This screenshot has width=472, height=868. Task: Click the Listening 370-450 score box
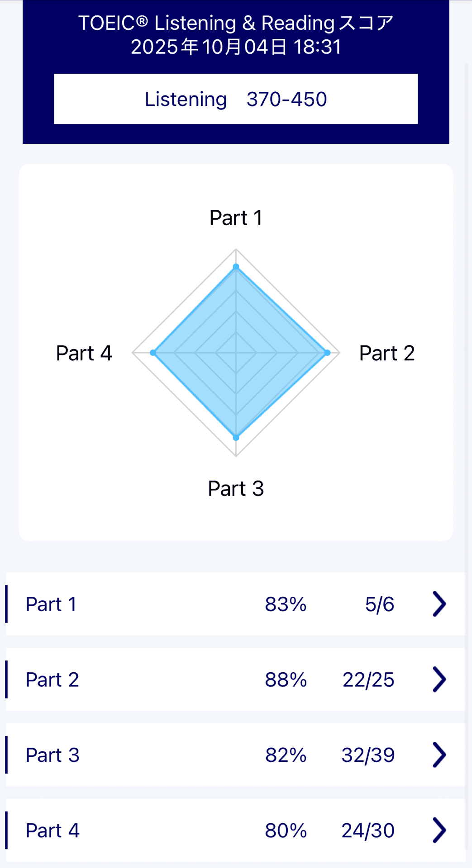click(x=236, y=99)
